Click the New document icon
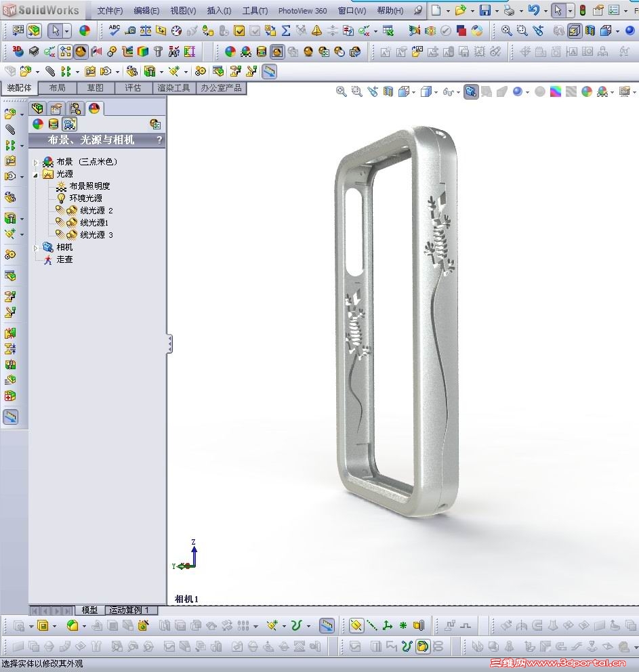639x672 pixels. coord(436,10)
